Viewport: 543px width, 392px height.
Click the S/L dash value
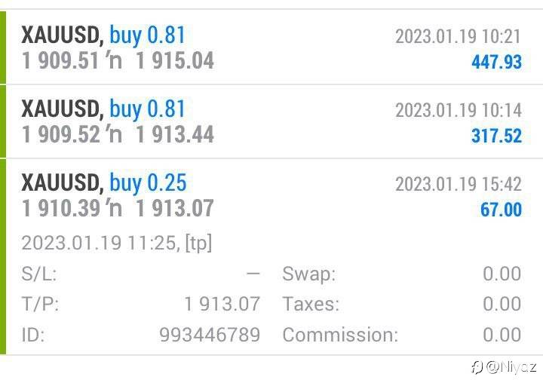click(253, 274)
